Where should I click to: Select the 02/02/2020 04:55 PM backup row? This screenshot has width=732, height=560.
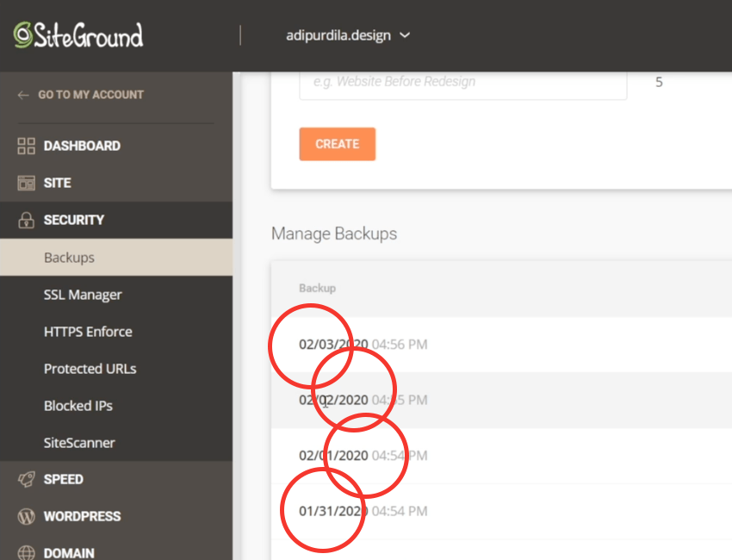pyautogui.click(x=501, y=401)
